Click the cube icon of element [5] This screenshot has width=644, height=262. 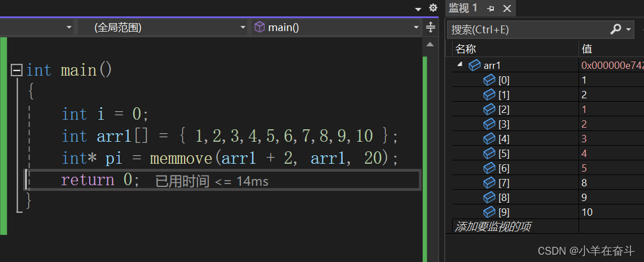tap(489, 154)
